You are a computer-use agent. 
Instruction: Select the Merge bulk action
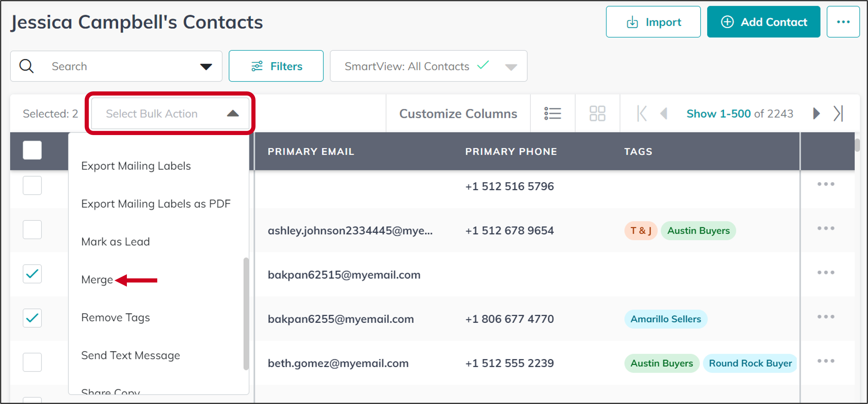coord(97,280)
